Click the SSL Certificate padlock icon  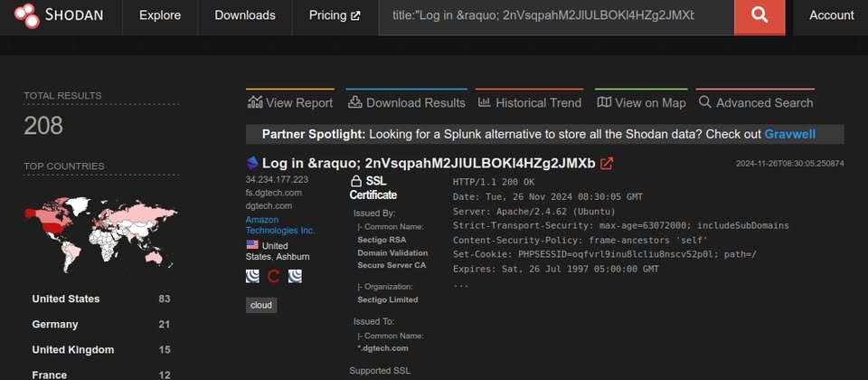click(x=356, y=182)
